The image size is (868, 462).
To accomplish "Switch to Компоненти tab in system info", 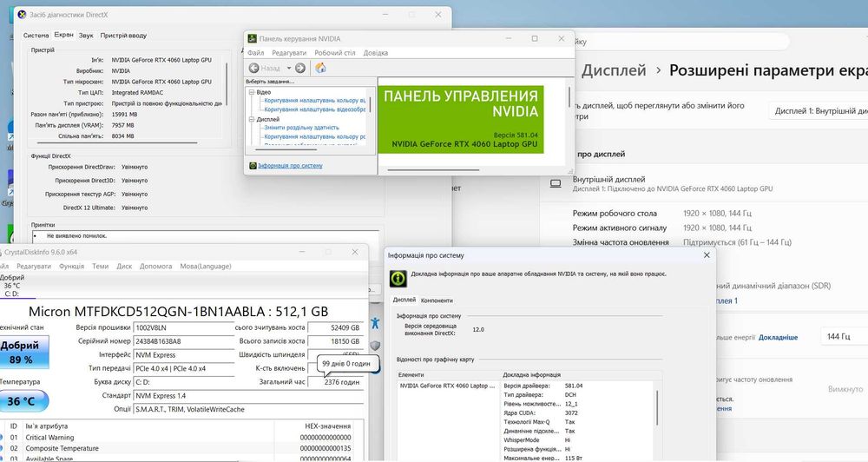I will click(x=437, y=300).
